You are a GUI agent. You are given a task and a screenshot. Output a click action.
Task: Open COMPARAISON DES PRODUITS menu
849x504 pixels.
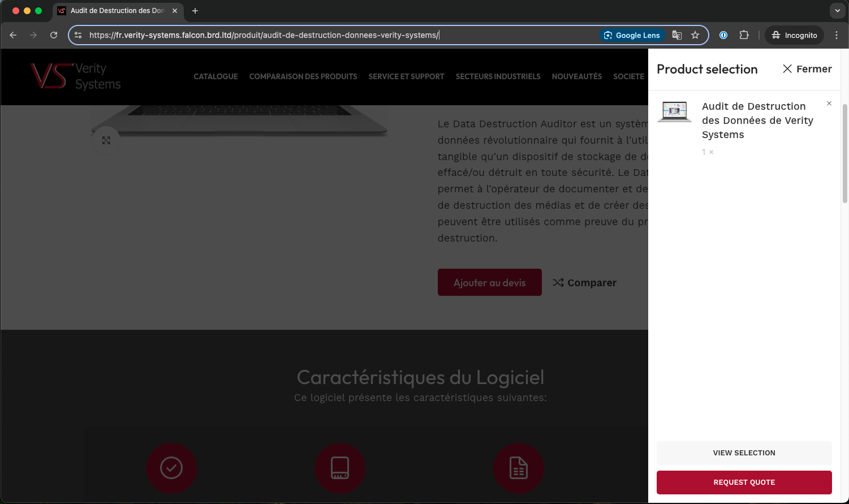point(303,76)
